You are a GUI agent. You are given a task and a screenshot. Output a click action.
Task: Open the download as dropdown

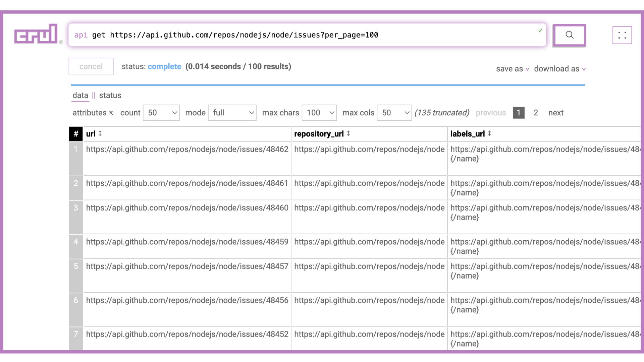pyautogui.click(x=560, y=69)
